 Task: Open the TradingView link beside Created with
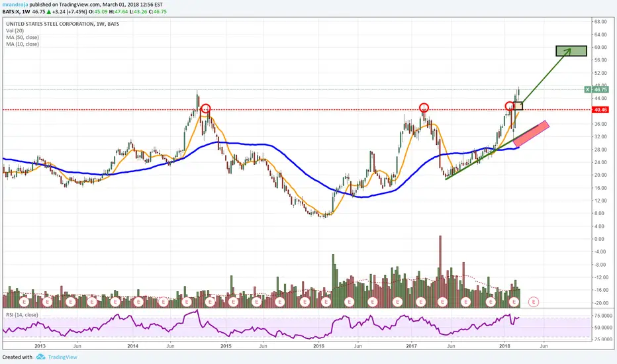point(63,357)
